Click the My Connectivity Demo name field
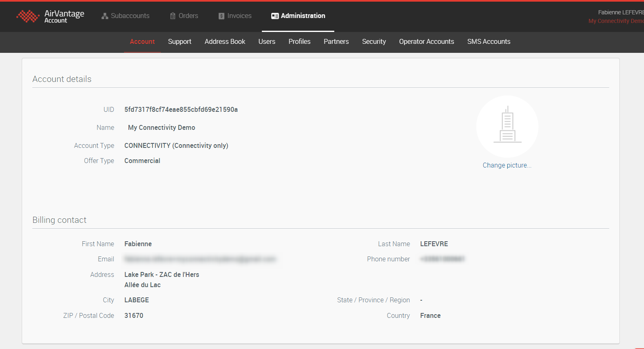644x349 pixels. pyautogui.click(x=162, y=128)
